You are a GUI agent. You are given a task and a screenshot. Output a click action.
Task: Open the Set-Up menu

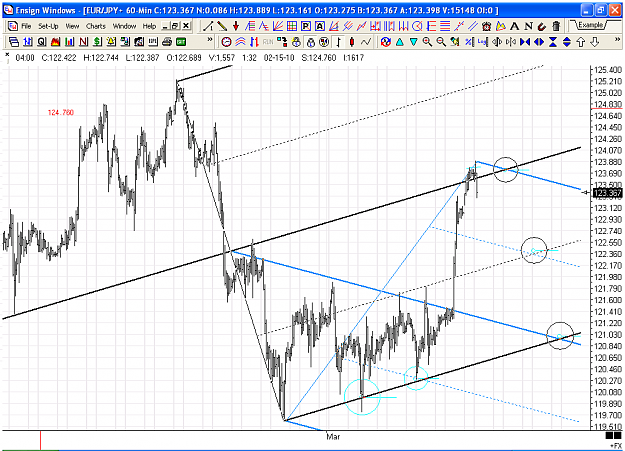pos(48,26)
